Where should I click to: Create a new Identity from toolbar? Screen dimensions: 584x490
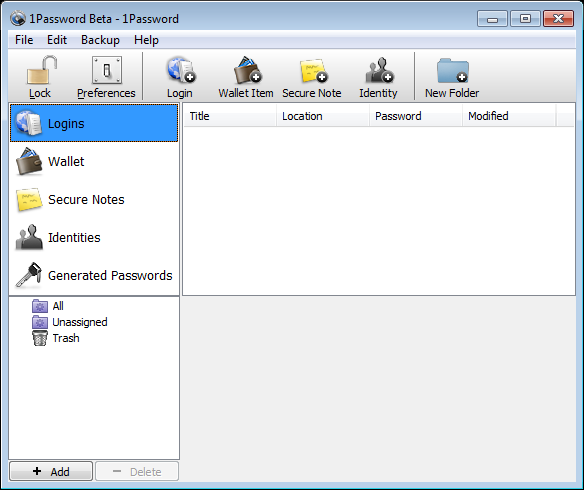pos(379,70)
